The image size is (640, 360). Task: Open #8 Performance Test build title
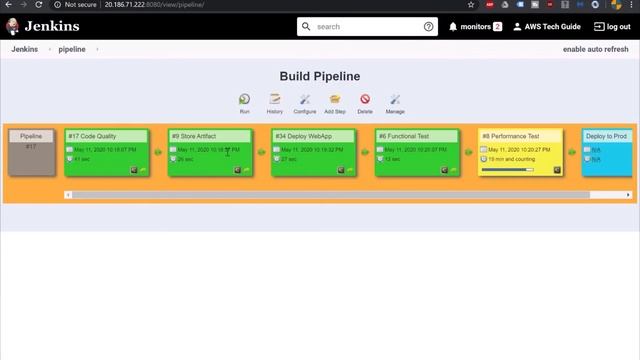coord(511,136)
